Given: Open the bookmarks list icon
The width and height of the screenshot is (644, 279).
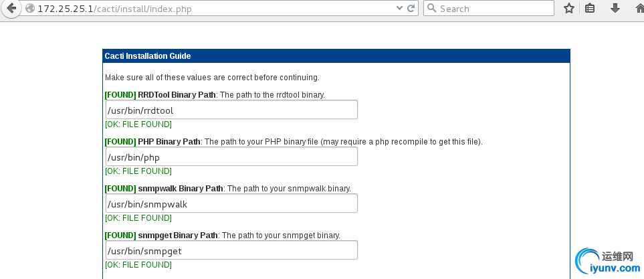Looking at the screenshot, I should pos(591,9).
